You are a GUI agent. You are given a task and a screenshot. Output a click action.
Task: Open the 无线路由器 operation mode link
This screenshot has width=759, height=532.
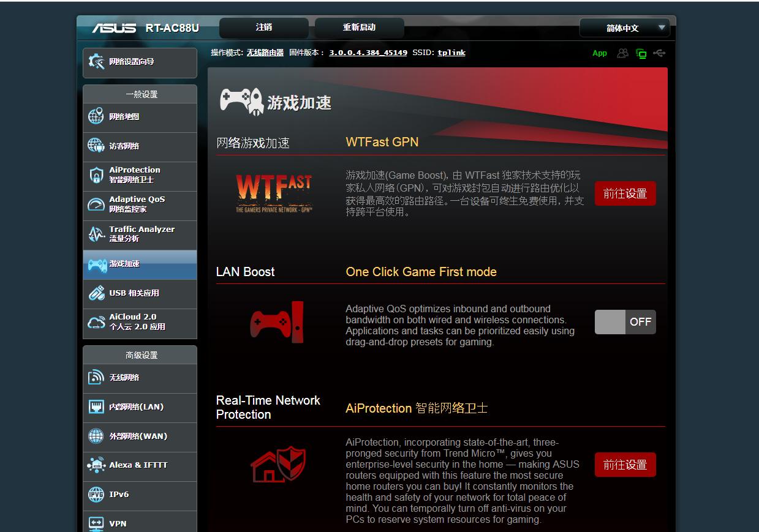(x=265, y=53)
